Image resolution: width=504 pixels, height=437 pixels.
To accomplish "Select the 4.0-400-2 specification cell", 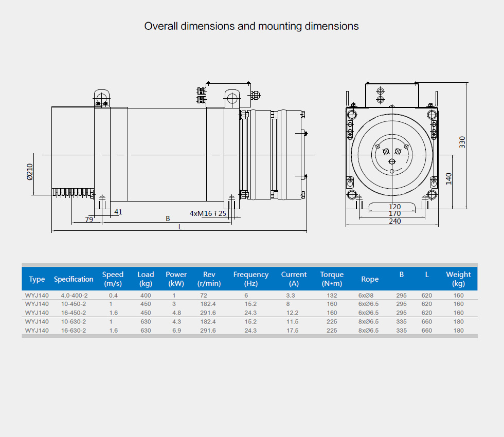I will pos(74,296).
